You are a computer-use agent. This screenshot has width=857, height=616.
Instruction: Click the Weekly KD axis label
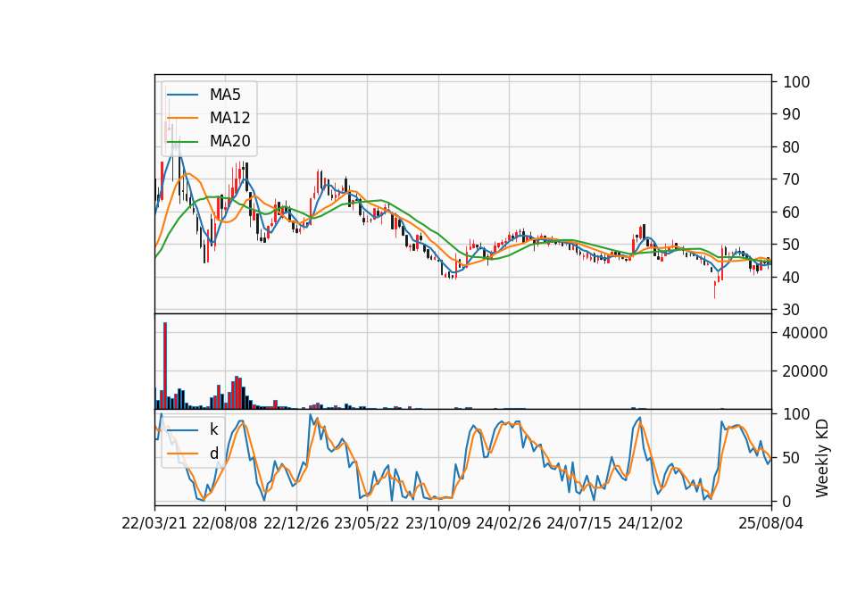[x=822, y=458]
